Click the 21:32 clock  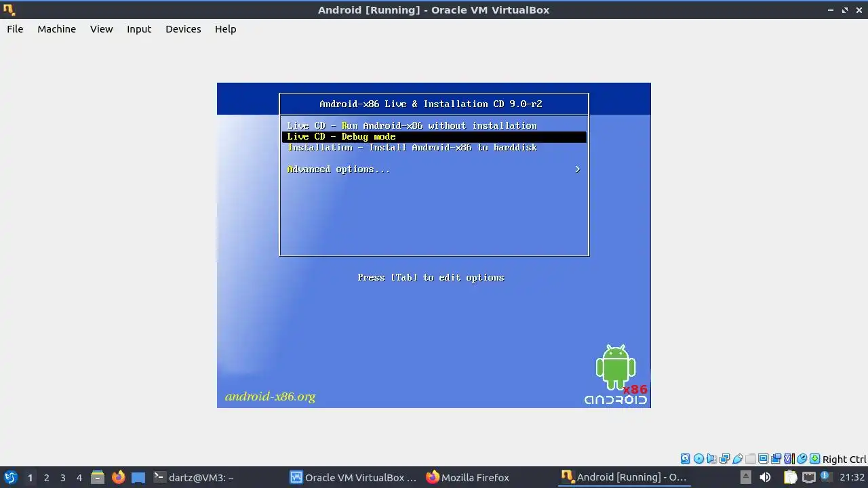[x=852, y=477]
